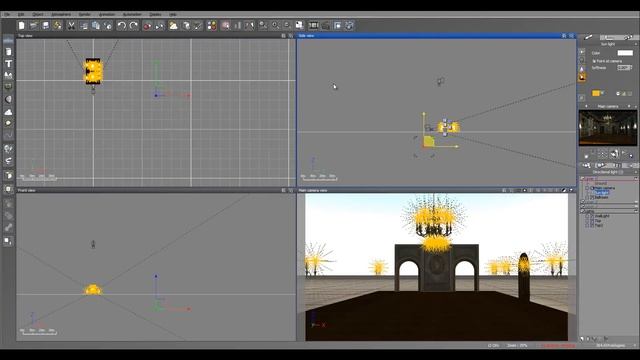
Task: Open the Atmosphere menu
Action: (x=61, y=14)
